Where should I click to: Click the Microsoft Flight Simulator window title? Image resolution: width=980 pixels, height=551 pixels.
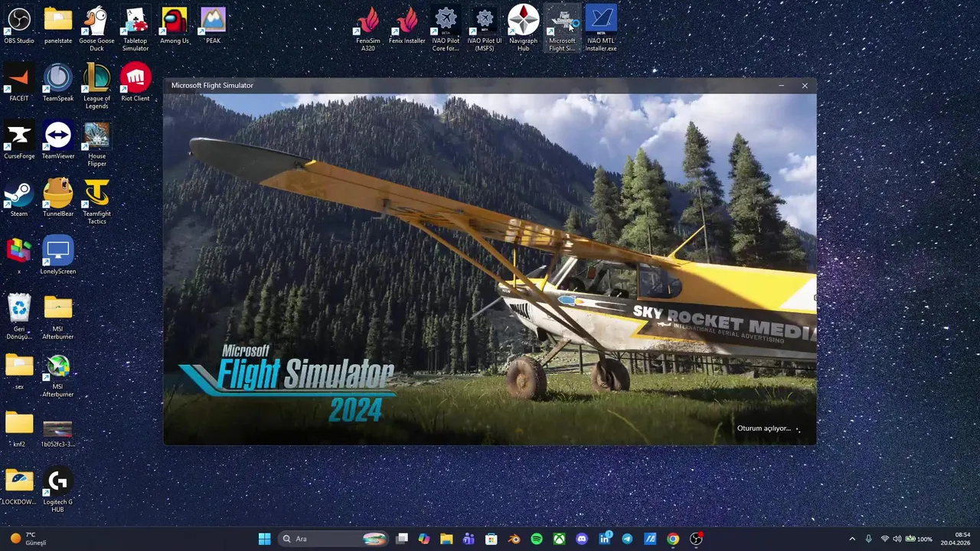(x=212, y=86)
